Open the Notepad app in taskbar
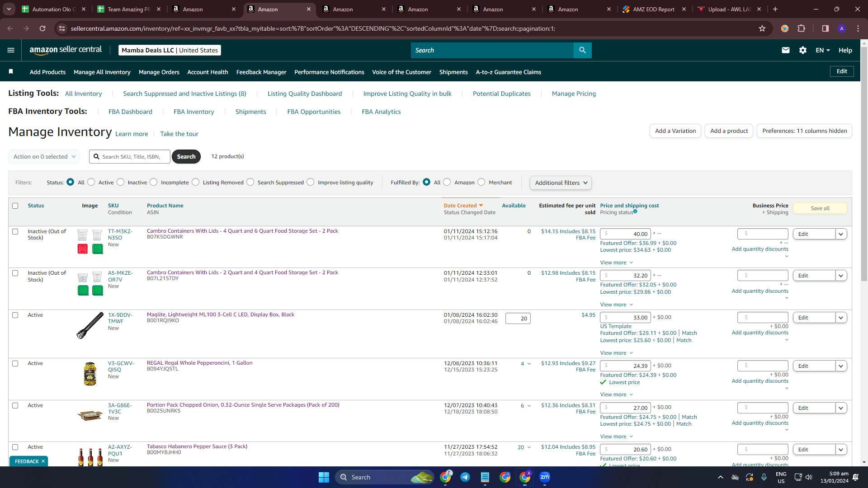868x488 pixels. pos(485,477)
